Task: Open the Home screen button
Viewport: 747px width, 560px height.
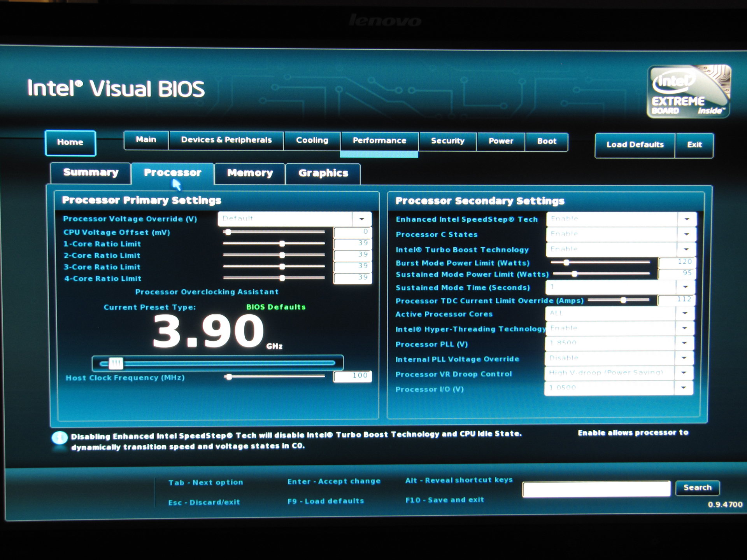Action: (70, 143)
